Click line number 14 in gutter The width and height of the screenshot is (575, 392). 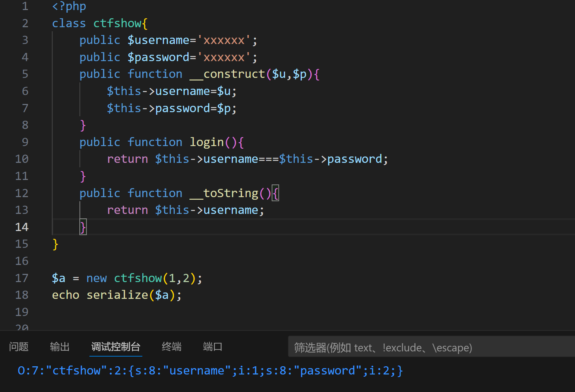coord(22,227)
